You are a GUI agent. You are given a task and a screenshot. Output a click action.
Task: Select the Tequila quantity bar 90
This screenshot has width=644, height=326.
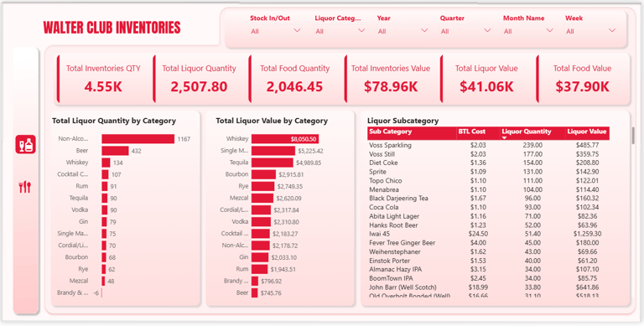click(x=105, y=199)
